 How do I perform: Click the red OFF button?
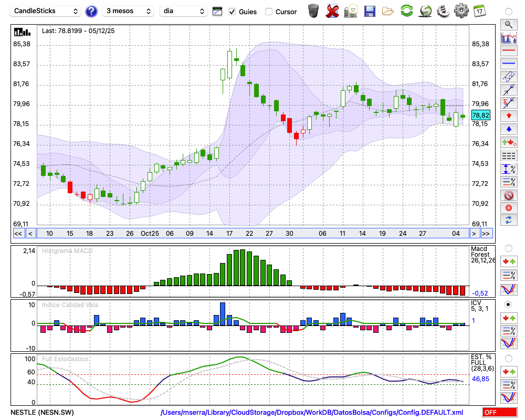(x=499, y=413)
